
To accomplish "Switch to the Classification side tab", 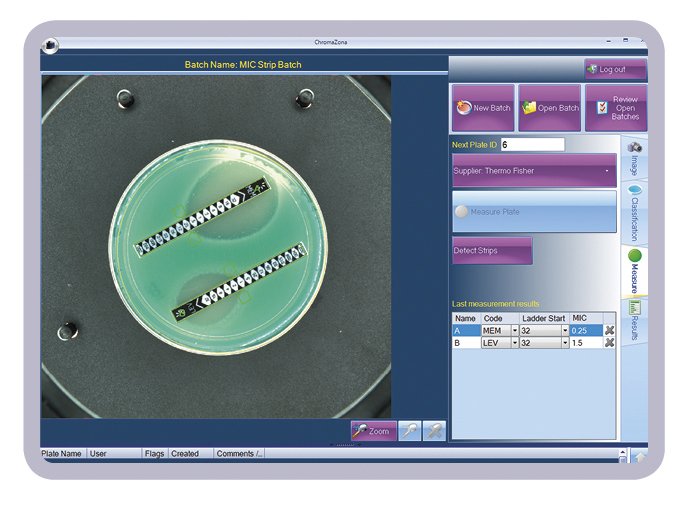I will tap(634, 211).
